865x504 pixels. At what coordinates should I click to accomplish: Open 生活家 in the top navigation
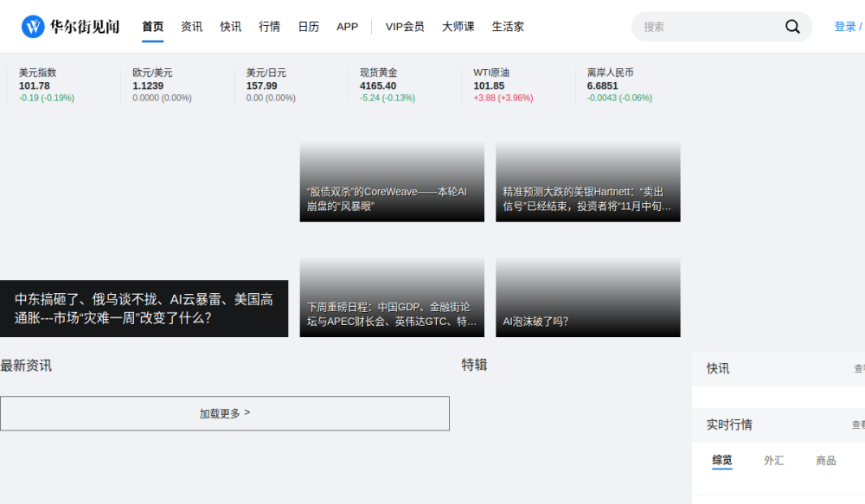tap(508, 27)
